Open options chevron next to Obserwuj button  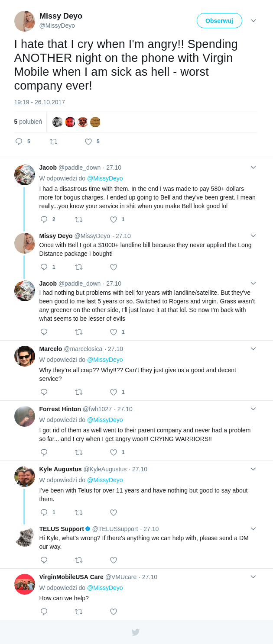pyautogui.click(x=253, y=21)
